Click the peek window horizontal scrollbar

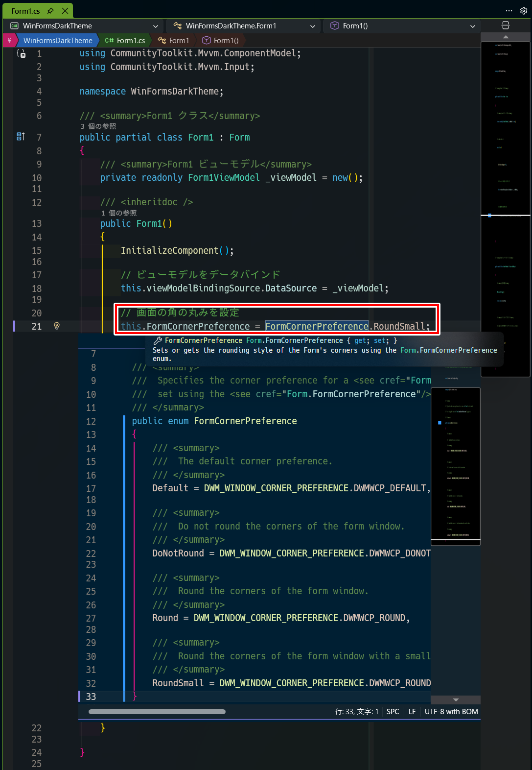[157, 712]
